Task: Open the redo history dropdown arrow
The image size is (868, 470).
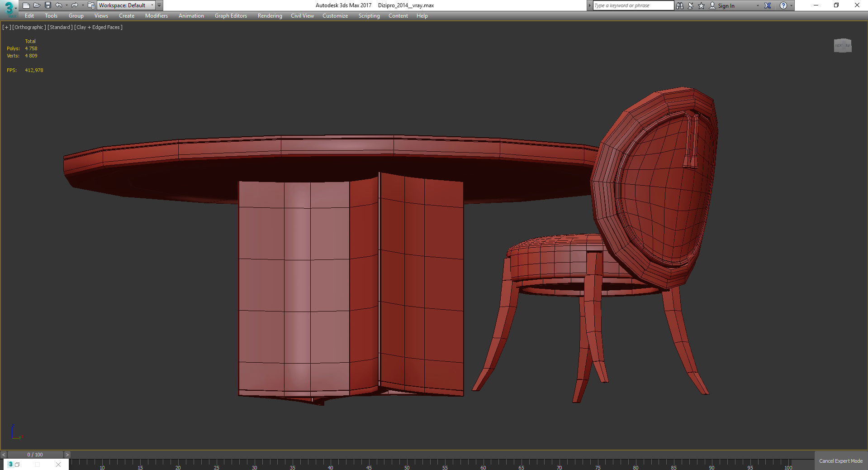Action: [83, 5]
